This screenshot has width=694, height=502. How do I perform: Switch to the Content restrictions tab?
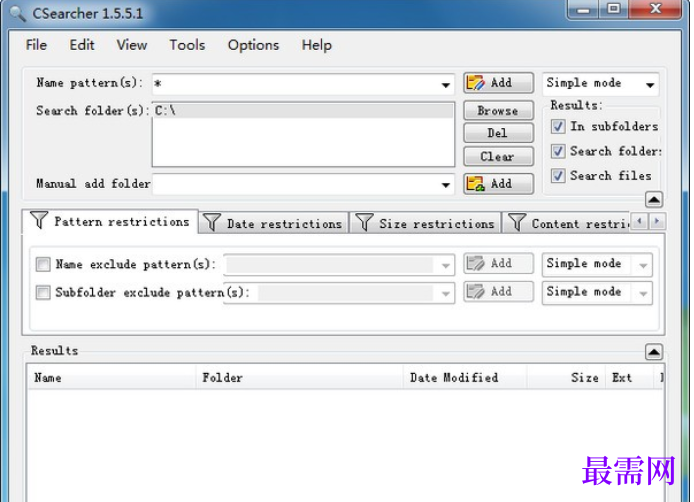(x=566, y=223)
